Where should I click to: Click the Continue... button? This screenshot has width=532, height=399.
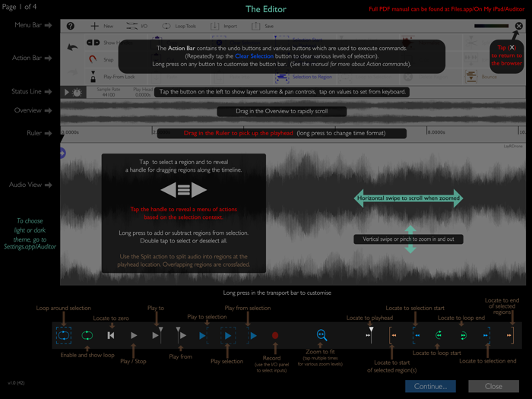click(430, 386)
